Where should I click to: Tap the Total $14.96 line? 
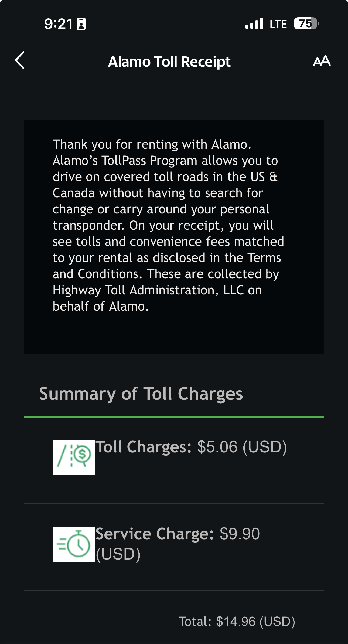click(237, 621)
